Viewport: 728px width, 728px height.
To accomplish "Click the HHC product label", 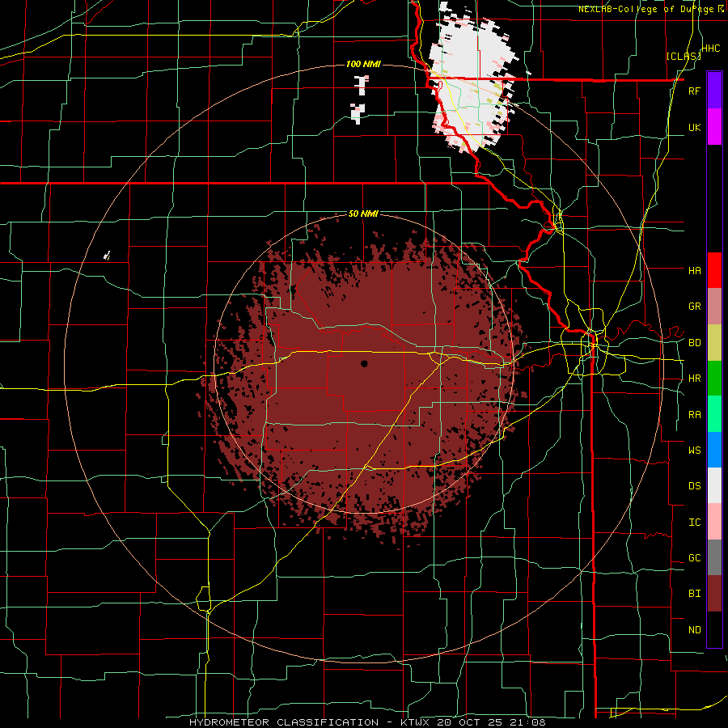I will click(710, 49).
